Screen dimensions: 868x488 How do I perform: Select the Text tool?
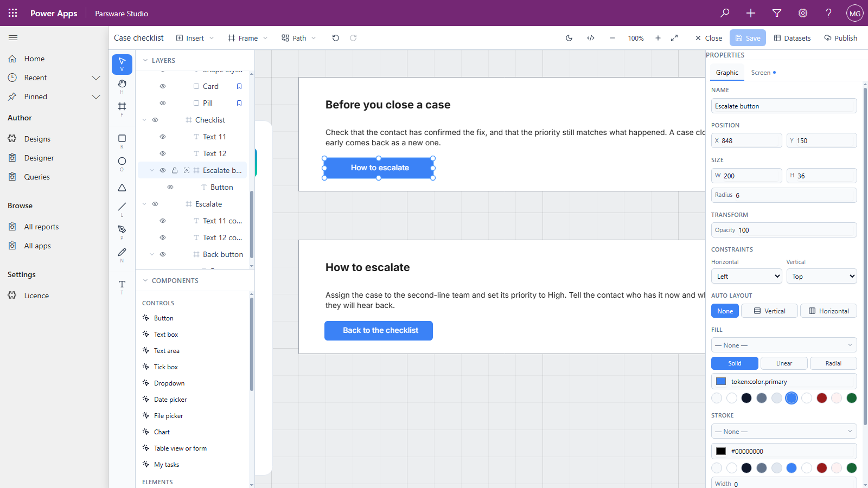pos(122,286)
